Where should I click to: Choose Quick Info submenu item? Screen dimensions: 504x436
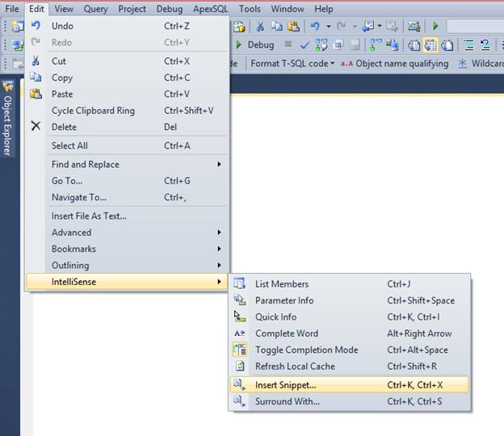[350, 317]
